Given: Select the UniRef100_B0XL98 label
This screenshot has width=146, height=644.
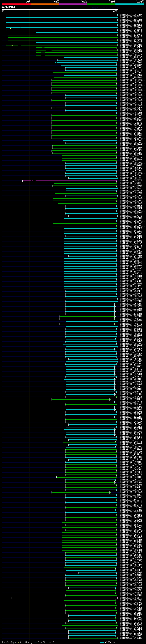Looking at the screenshot, I should click(131, 243).
